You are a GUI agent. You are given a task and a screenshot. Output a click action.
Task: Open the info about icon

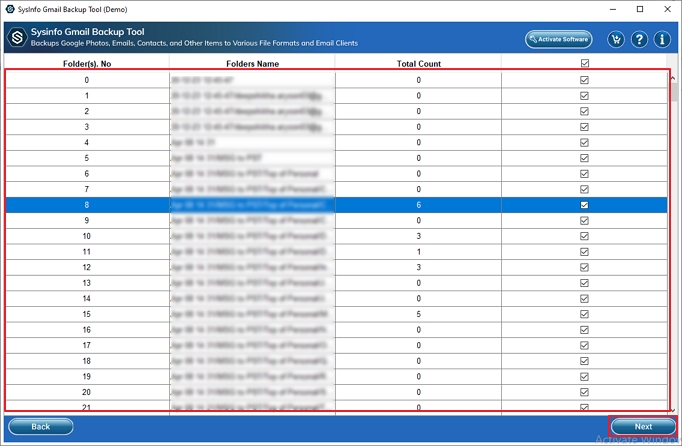[662, 40]
